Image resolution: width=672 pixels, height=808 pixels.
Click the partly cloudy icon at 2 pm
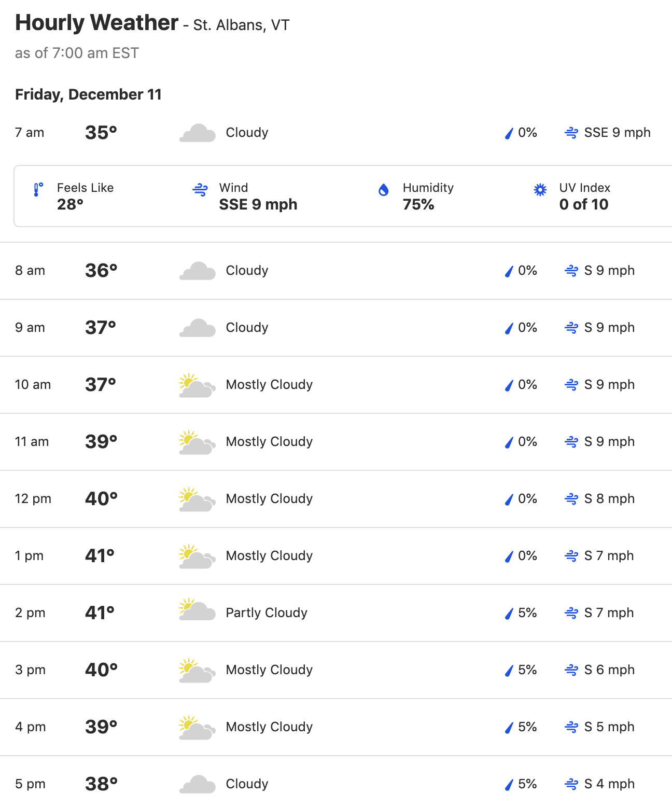click(x=197, y=609)
